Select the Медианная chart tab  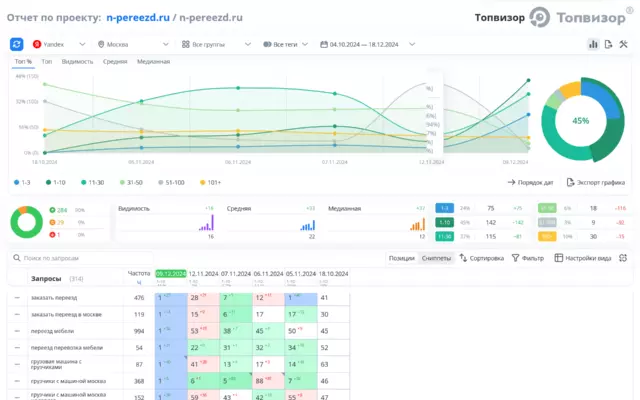pyautogui.click(x=153, y=62)
